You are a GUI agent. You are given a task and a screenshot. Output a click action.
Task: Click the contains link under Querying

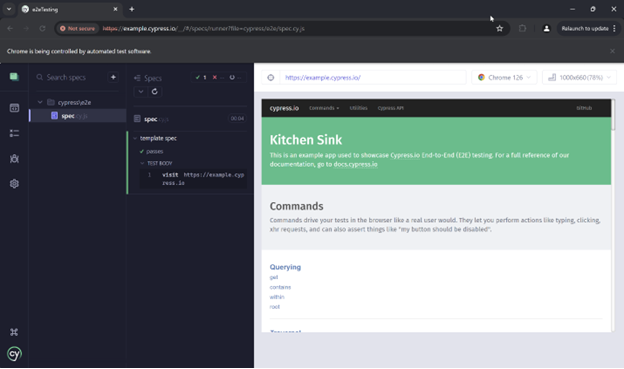[x=280, y=287]
